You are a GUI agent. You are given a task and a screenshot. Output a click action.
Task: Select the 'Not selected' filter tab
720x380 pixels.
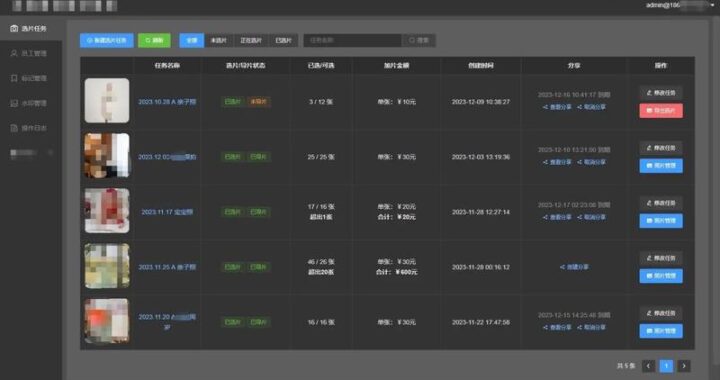[219, 40]
